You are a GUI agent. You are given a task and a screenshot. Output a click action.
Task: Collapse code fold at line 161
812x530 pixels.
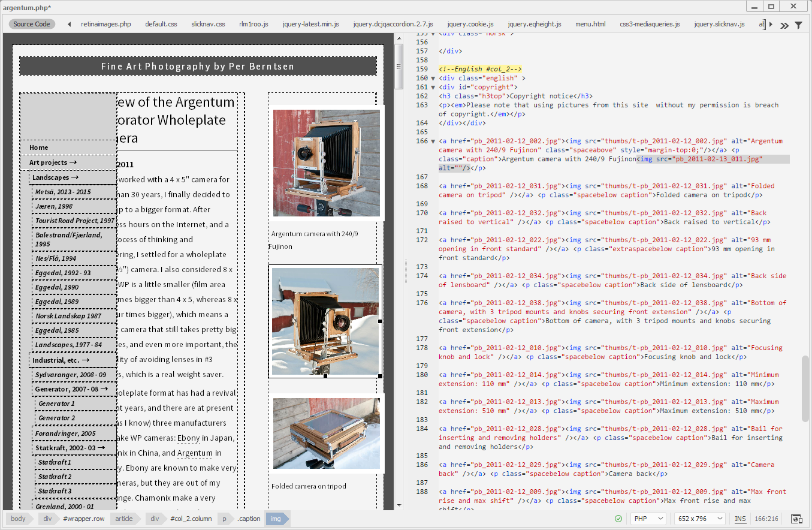point(434,87)
